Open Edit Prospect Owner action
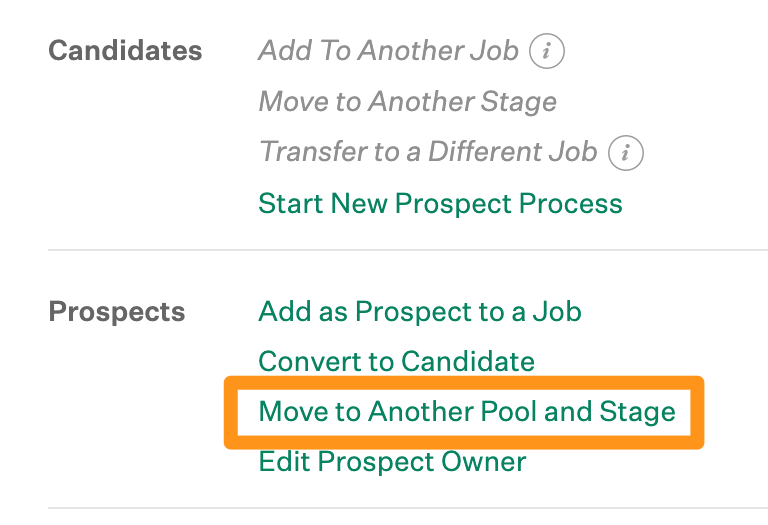Image resolution: width=768 pixels, height=525 pixels. coord(392,461)
